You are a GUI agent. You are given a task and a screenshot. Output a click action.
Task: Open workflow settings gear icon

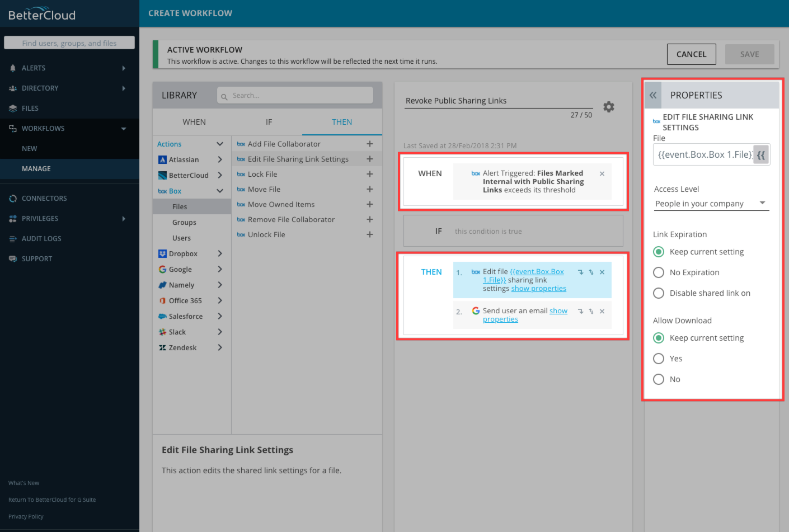point(609,107)
